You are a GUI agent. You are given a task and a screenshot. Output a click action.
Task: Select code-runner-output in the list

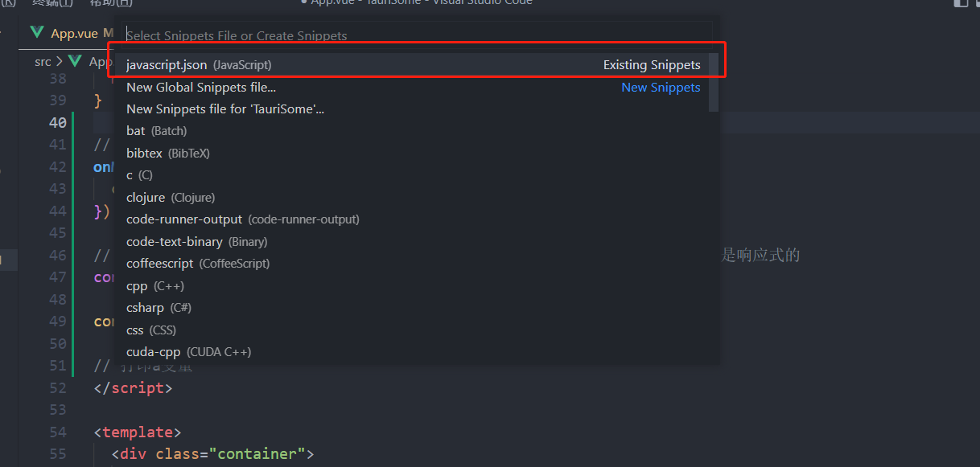click(414, 219)
